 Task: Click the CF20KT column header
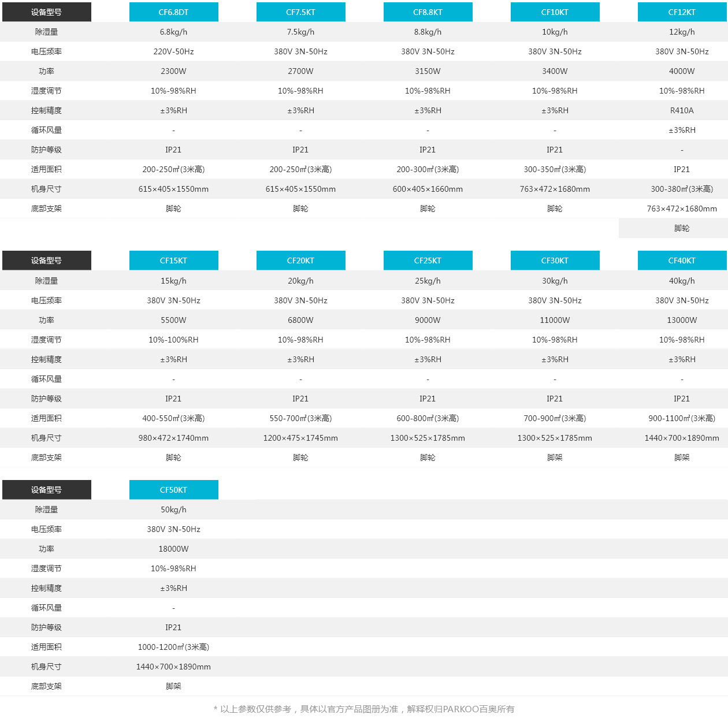[300, 261]
